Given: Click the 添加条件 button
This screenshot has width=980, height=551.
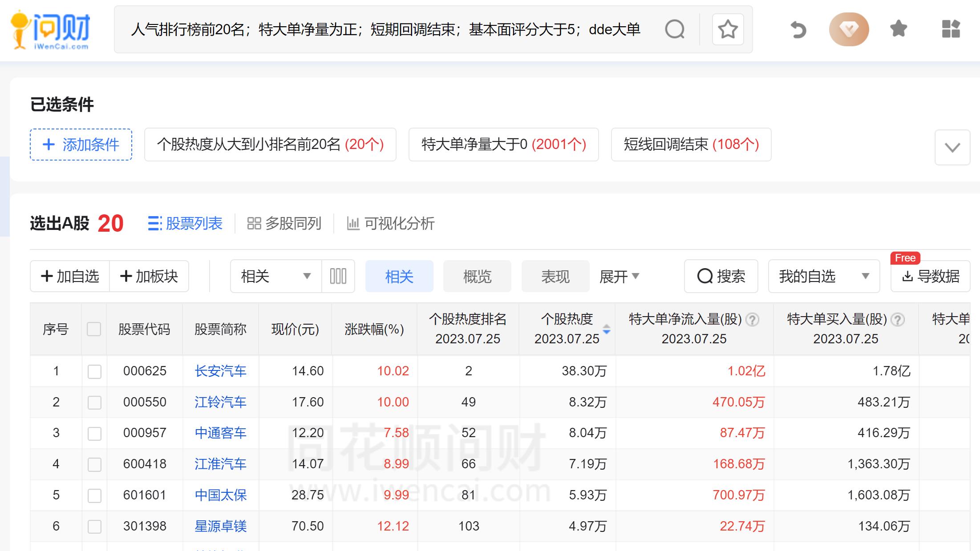Looking at the screenshot, I should (x=81, y=145).
